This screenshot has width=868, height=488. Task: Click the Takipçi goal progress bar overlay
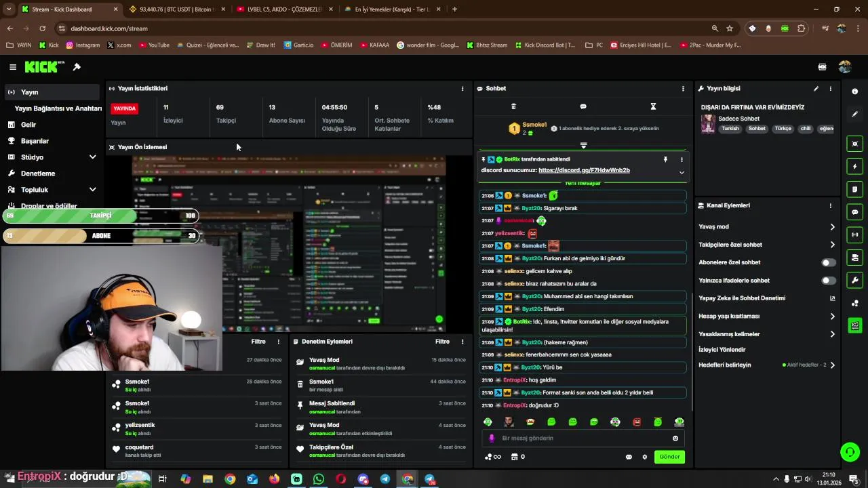click(100, 216)
